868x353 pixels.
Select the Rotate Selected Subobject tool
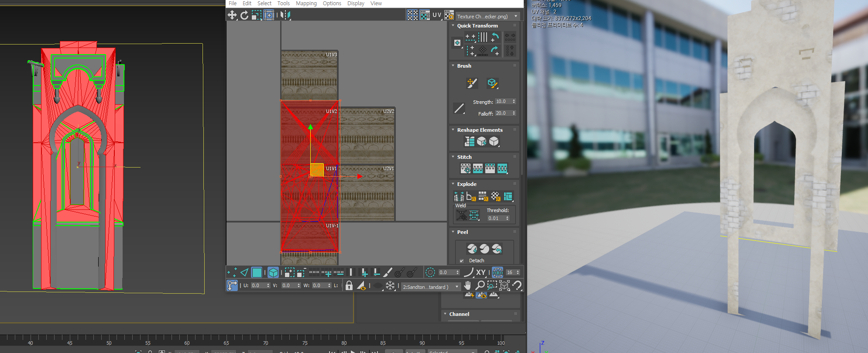tap(244, 15)
